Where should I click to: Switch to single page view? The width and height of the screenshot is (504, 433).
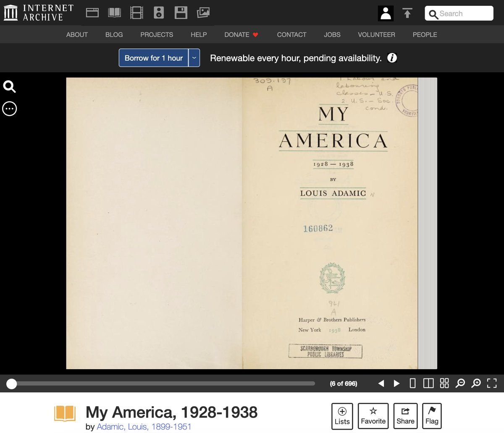click(x=412, y=383)
